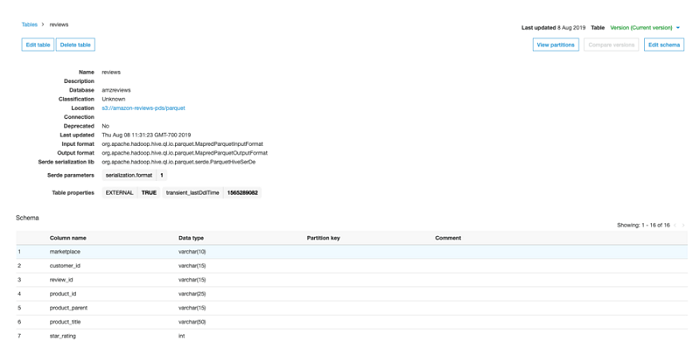This screenshot has height=362, width=700.
Task: Click the 1565289082 property value
Action: pos(242,193)
